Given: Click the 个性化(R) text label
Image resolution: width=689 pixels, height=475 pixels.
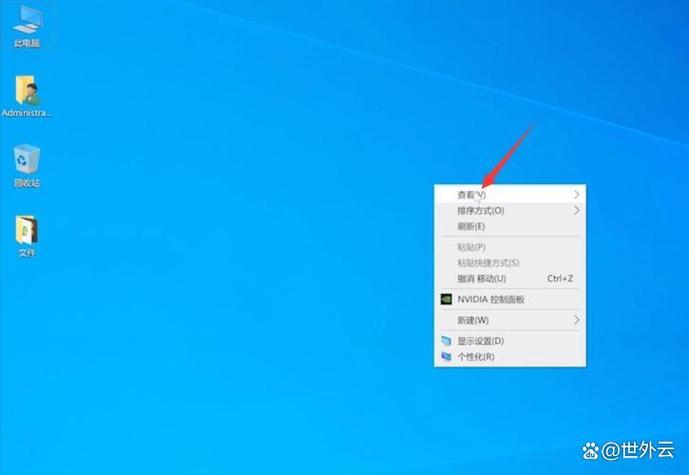Looking at the screenshot, I should pos(476,356).
